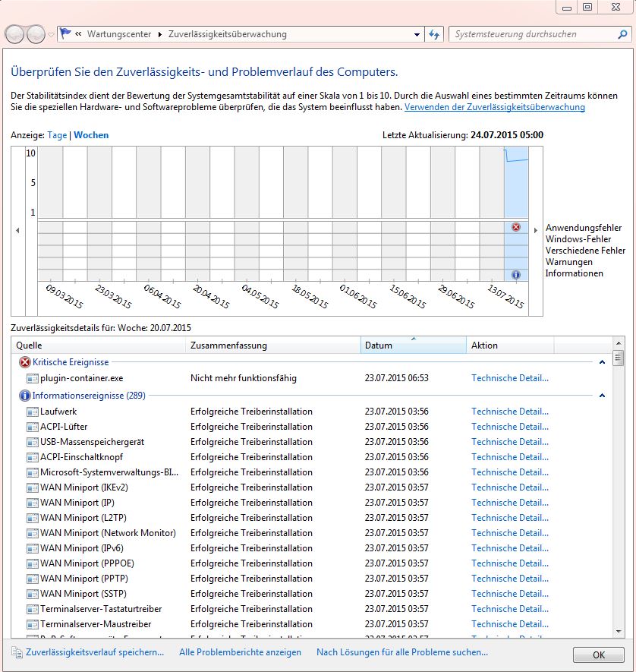Switch chart view to Wochen

[x=91, y=135]
